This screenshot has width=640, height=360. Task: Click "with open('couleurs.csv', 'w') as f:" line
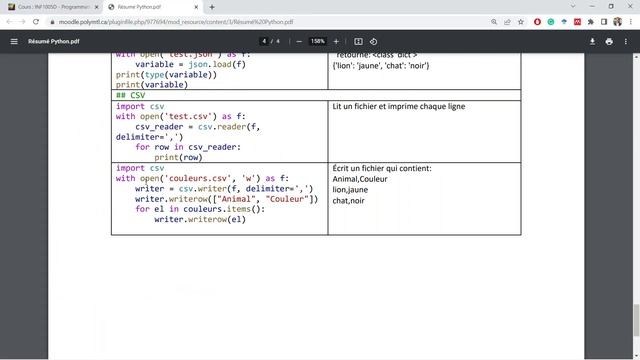tap(202, 178)
